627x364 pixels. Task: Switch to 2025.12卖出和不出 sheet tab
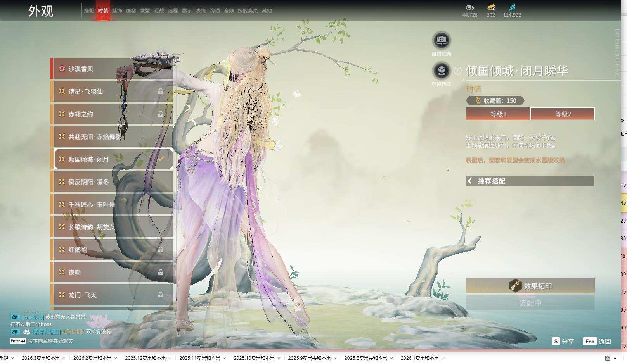(145, 358)
